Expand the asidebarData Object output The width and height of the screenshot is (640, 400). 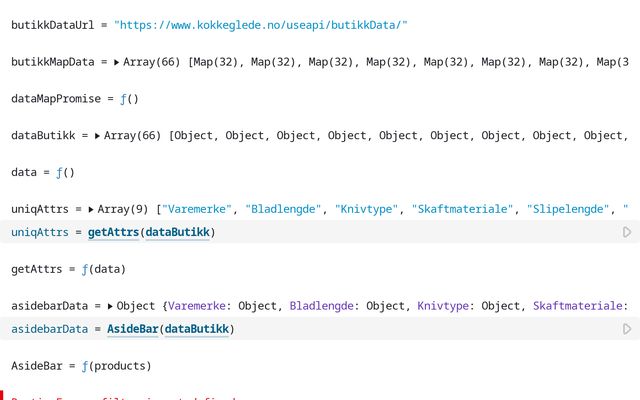[x=110, y=306]
